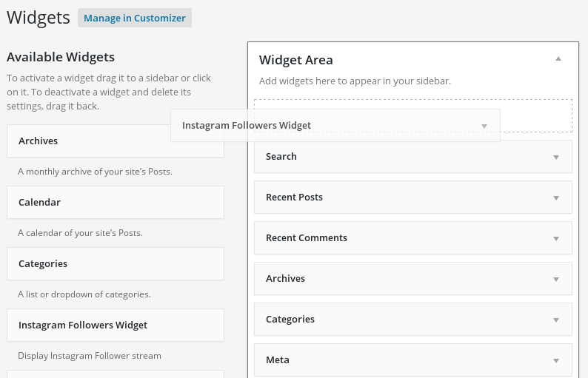The width and height of the screenshot is (588, 378).
Task: Expand the sidebar Categories widget arrow
Action: click(x=555, y=320)
